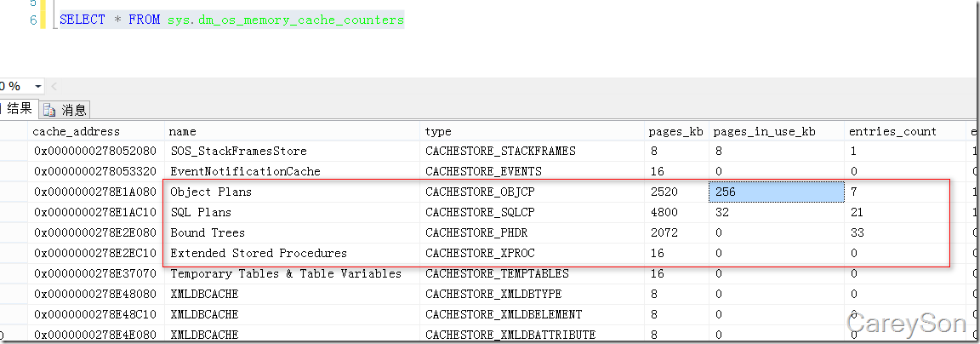The image size is (980, 344).
Task: Click the type column header
Action: click(438, 131)
